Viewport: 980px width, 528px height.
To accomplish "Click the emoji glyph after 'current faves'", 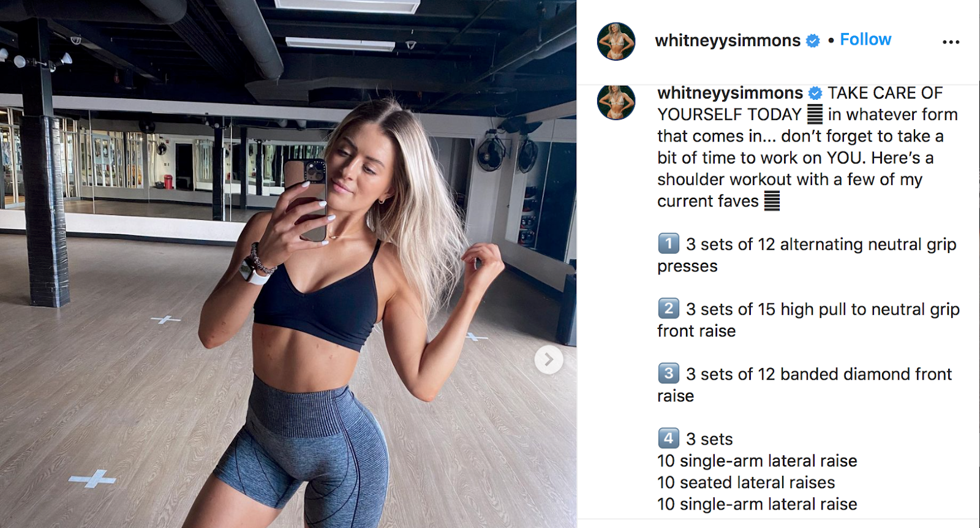I will coord(772,201).
